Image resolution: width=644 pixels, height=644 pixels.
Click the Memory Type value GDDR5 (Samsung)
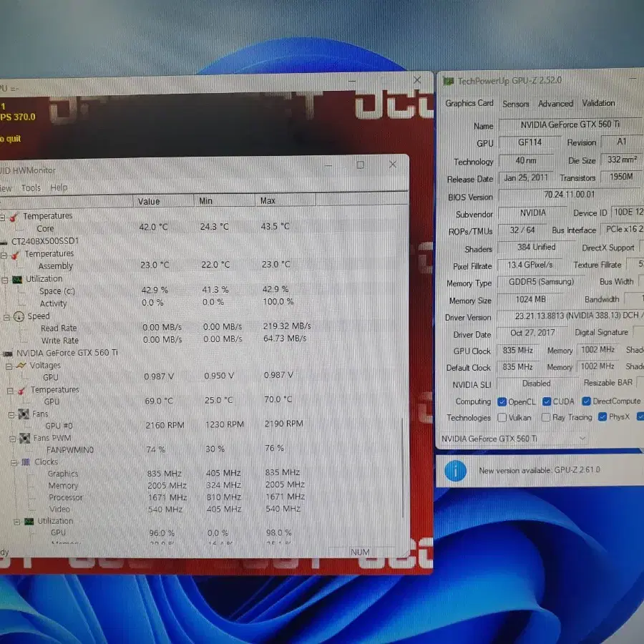pos(541,282)
